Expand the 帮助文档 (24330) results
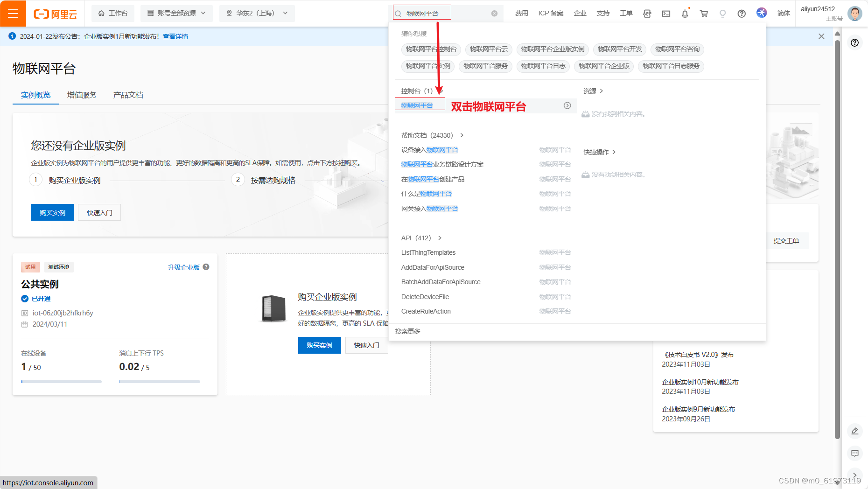 (462, 135)
